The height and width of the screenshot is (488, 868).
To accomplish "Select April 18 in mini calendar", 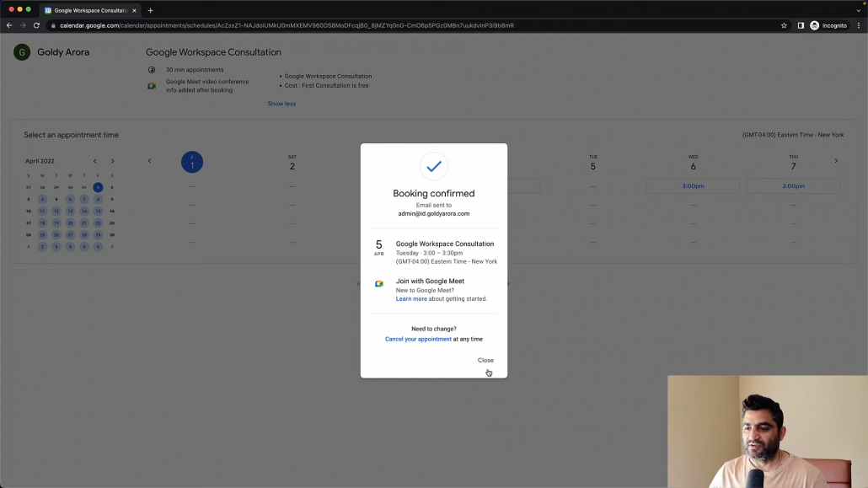I will click(42, 223).
